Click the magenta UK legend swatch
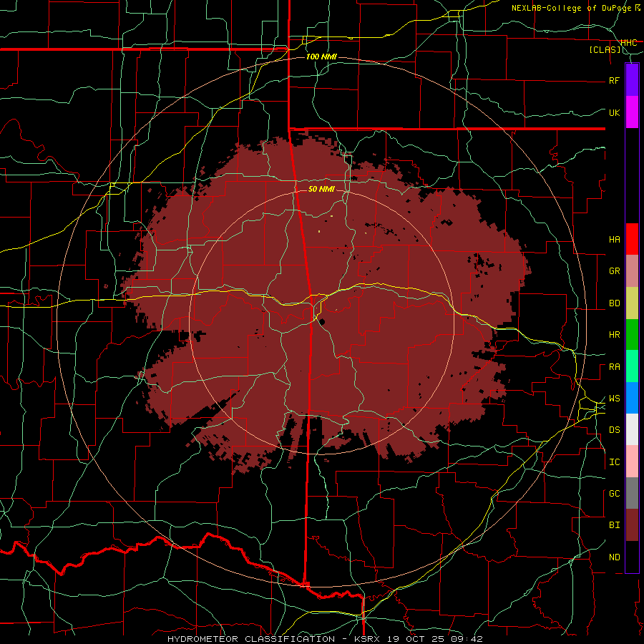Image resolution: width=644 pixels, height=644 pixels. 632,112
